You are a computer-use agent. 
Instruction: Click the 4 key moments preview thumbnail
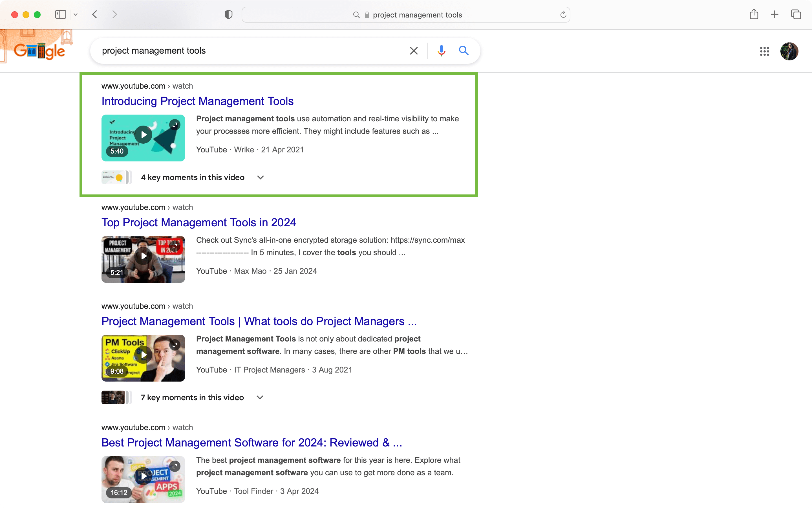click(116, 178)
